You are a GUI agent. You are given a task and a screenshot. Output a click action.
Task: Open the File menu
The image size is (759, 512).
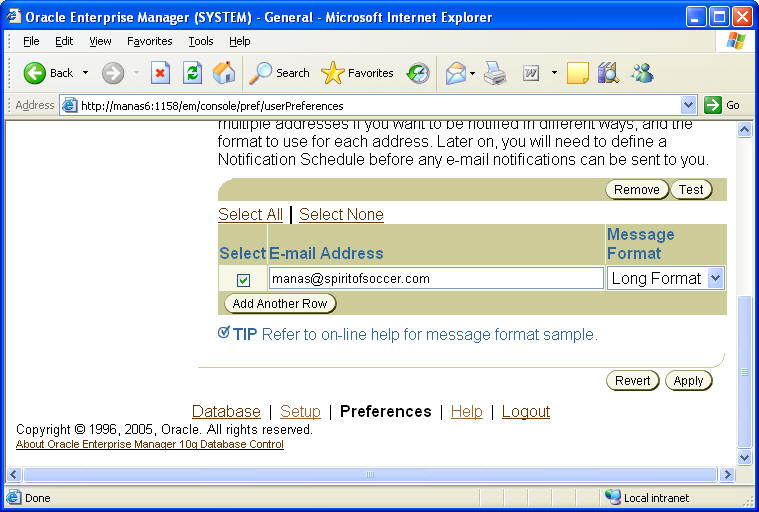tap(31, 41)
